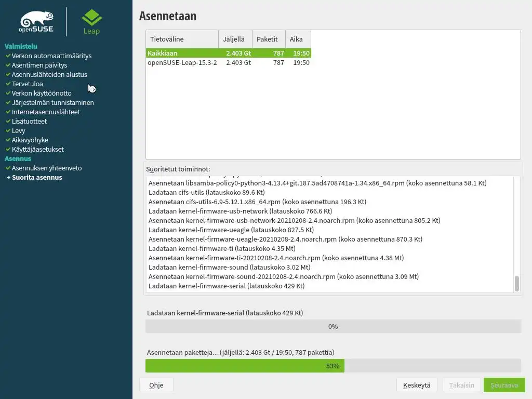Viewport: 532px width, 399px height.
Task: Click log line Asennetaan libsamba-policy0-python3
Action: click(317, 183)
